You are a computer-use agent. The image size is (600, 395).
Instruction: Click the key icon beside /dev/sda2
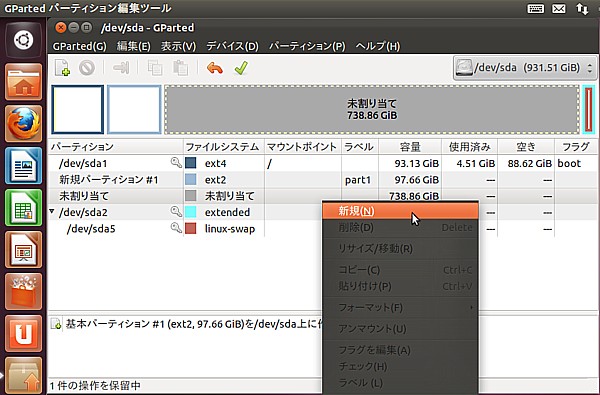(176, 211)
